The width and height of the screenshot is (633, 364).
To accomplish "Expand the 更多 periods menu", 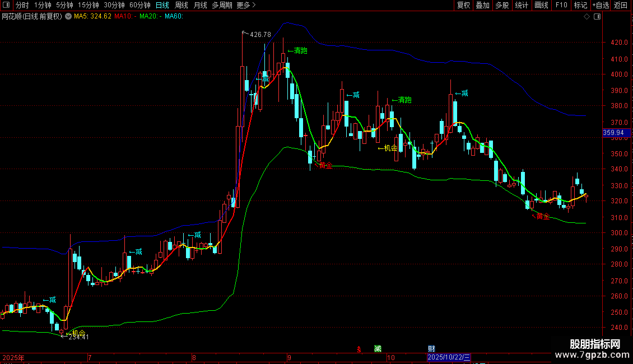I will click(246, 5).
